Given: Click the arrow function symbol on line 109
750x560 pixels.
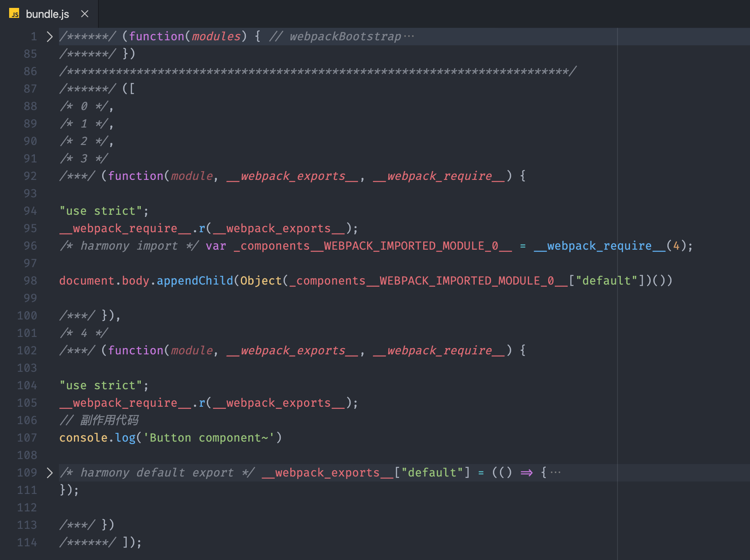Looking at the screenshot, I should pyautogui.click(x=527, y=473).
